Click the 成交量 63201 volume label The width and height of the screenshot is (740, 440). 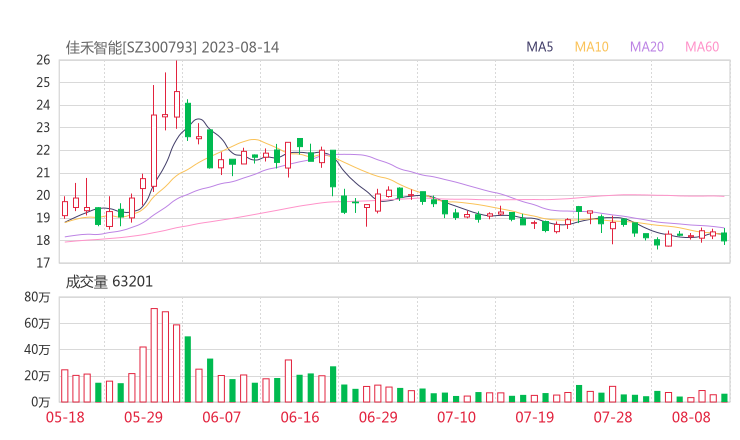[x=109, y=282]
